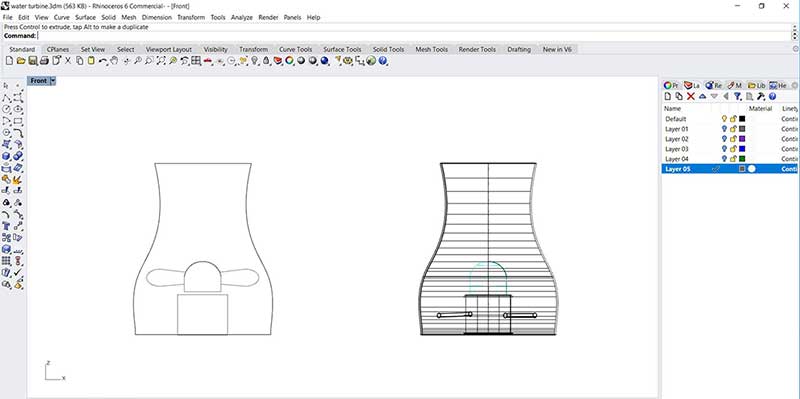800x399 pixels.
Task: Select the Rectangle tool in left sidebar
Action: tap(18, 121)
